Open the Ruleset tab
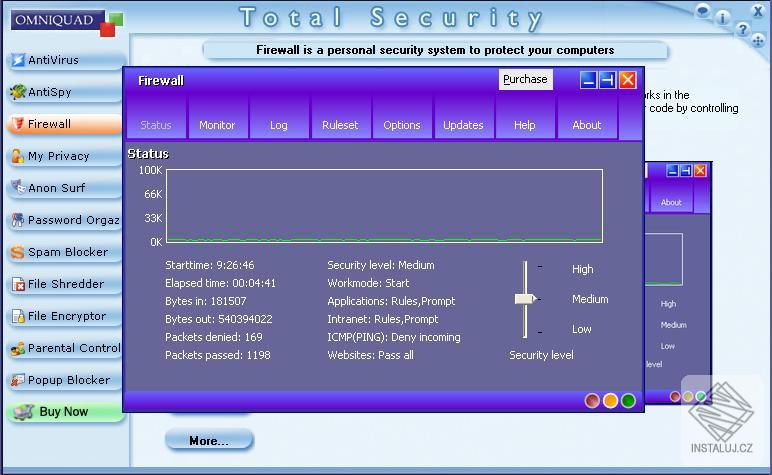This screenshot has height=475, width=772. [x=340, y=118]
